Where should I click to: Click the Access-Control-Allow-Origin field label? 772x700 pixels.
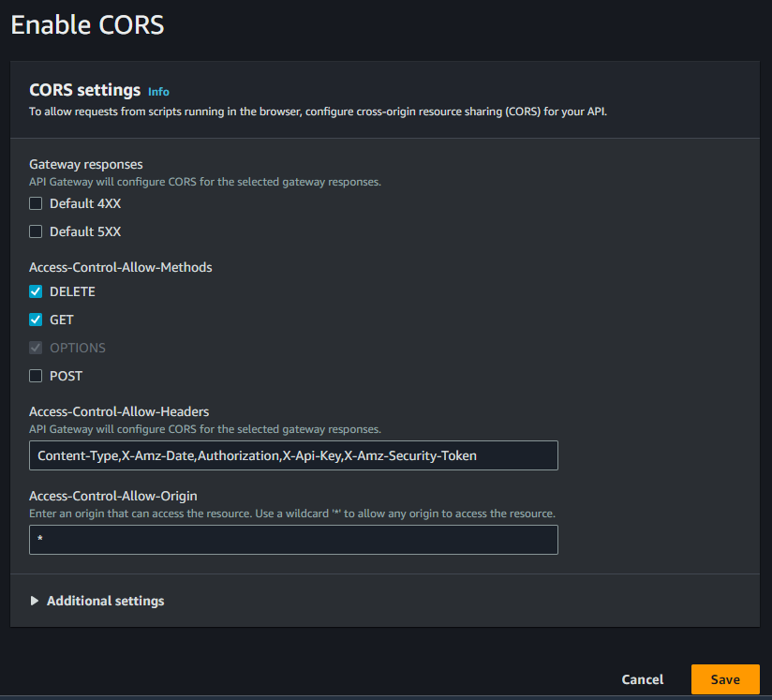[113, 496]
